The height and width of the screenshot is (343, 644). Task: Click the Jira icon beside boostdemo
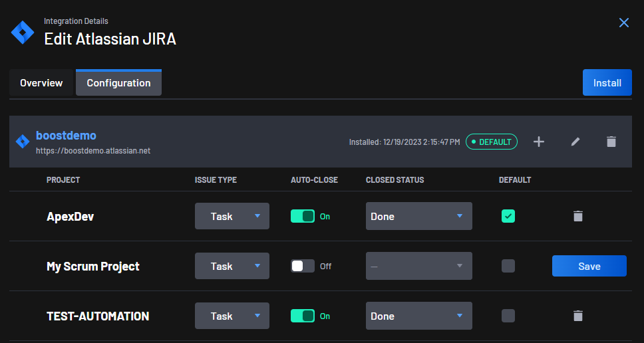click(x=23, y=142)
